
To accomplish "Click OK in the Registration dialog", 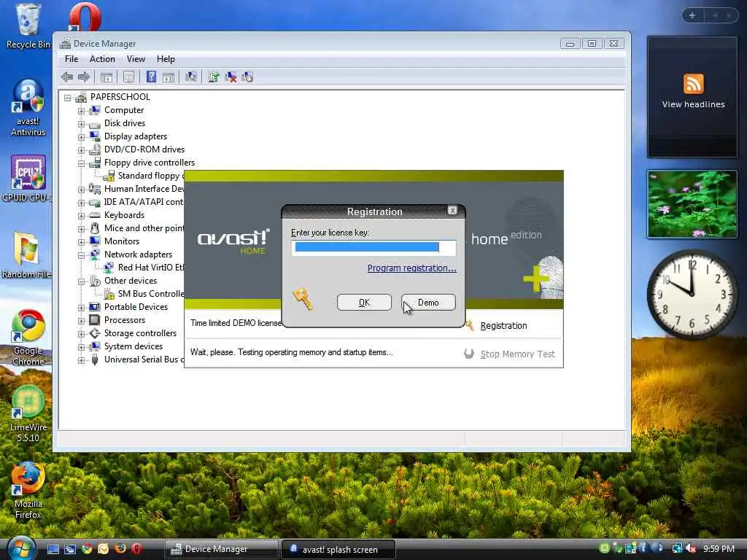I will pyautogui.click(x=364, y=303).
